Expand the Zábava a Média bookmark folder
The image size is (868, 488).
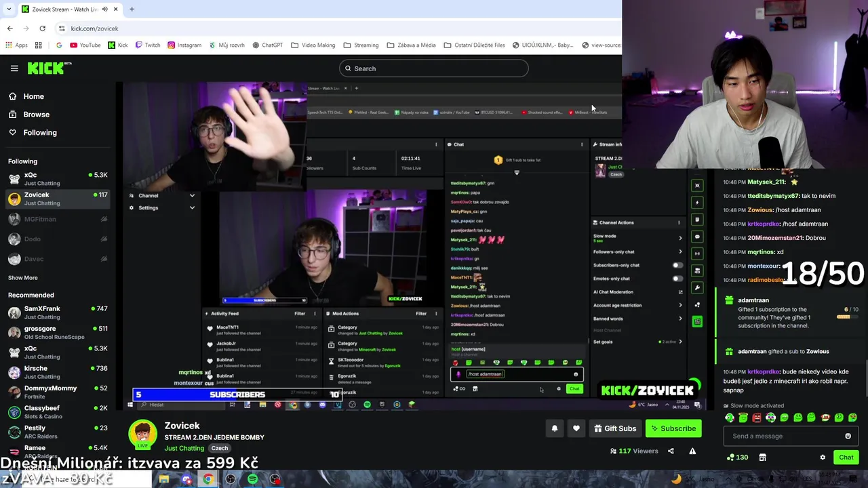click(411, 45)
